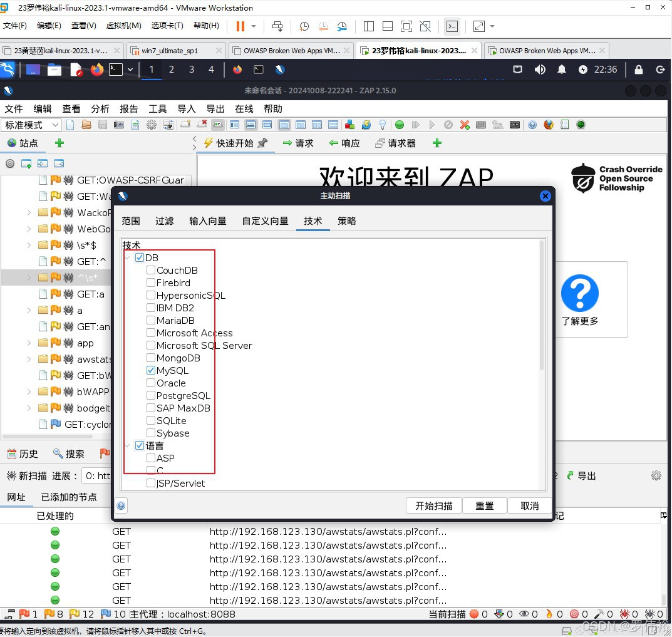Click the 了解更多 learn more button
Image resolution: width=672 pixels, height=637 pixels.
[x=580, y=299]
